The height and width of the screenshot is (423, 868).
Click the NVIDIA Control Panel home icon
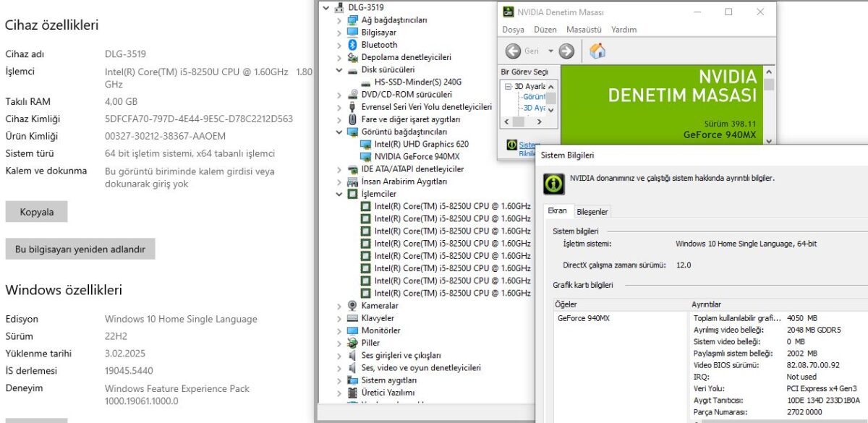tap(597, 51)
